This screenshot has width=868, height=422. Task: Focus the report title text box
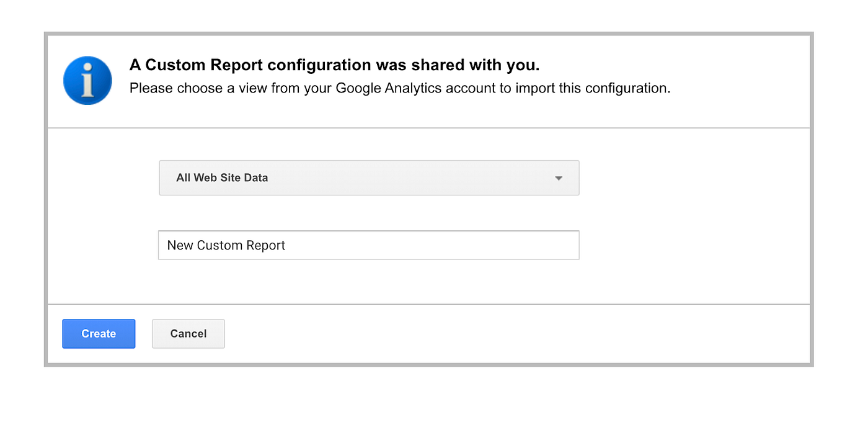coord(369,245)
